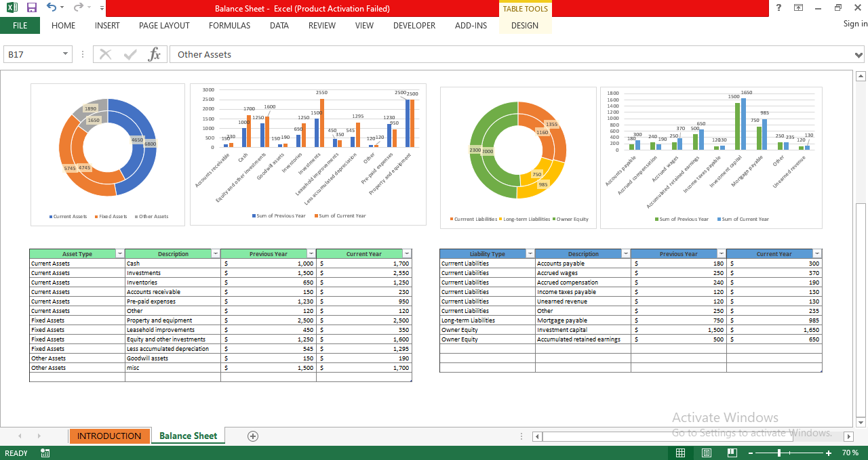The width and height of the screenshot is (868, 460).
Task: Select the Goodwill assets cell
Action: [173, 358]
